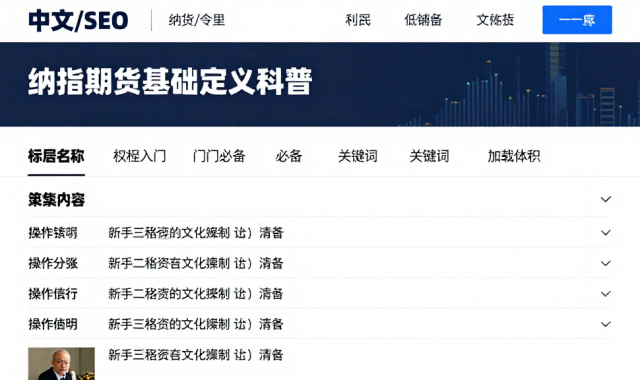
Task: Click the blue button in the header
Action: click(577, 20)
